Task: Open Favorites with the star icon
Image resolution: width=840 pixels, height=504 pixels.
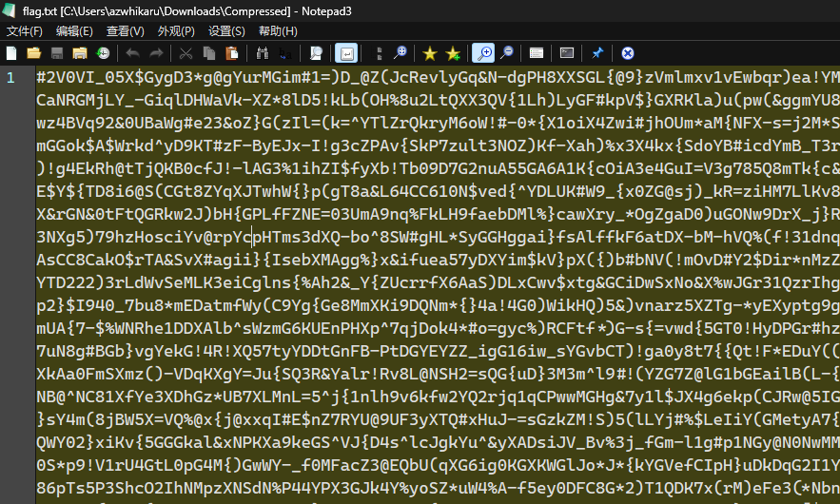Action: click(x=430, y=53)
